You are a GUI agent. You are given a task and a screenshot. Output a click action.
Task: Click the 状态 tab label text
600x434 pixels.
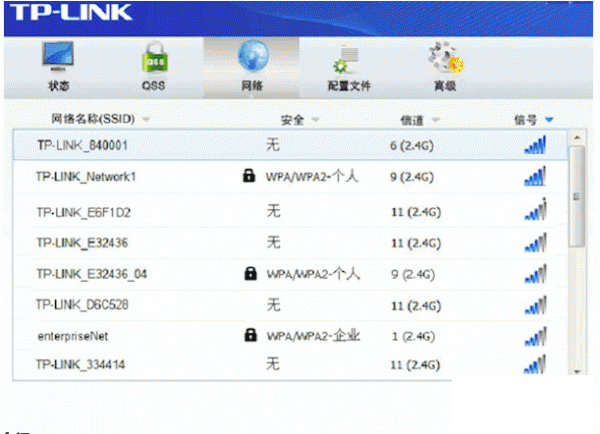pyautogui.click(x=59, y=85)
